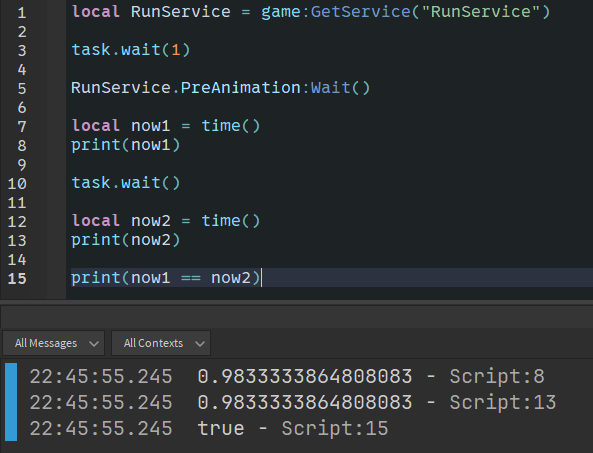The image size is (593, 453).
Task: Click line number 1 in the gutter
Action: (x=22, y=12)
